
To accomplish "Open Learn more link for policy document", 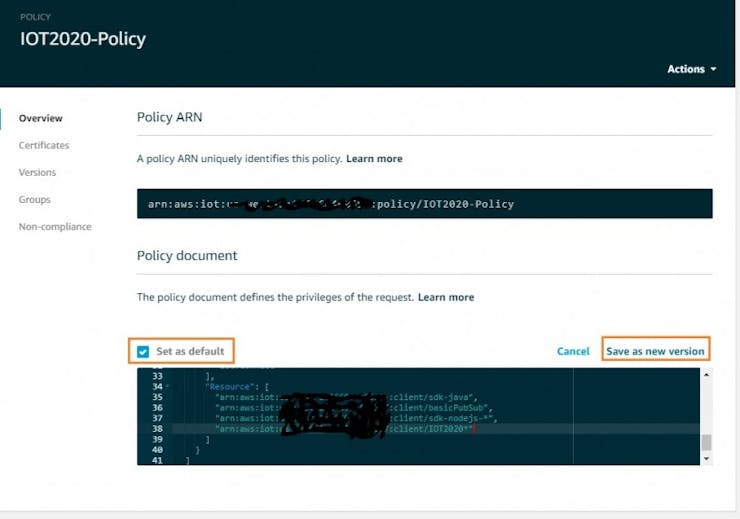I will point(446,297).
